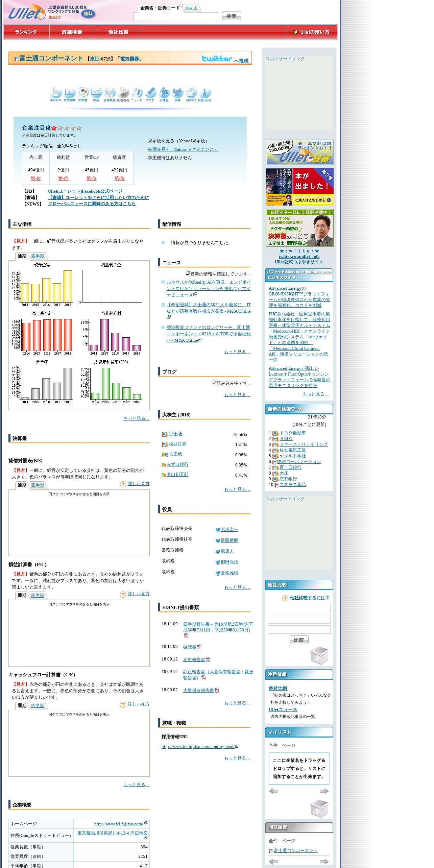Click マイリスト right arrow

(324, 791)
